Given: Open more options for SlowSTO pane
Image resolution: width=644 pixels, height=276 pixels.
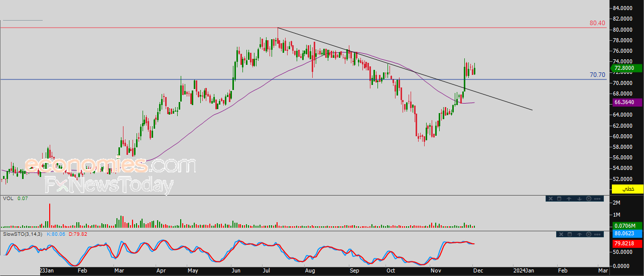Looking at the screenshot, I should [597, 234].
